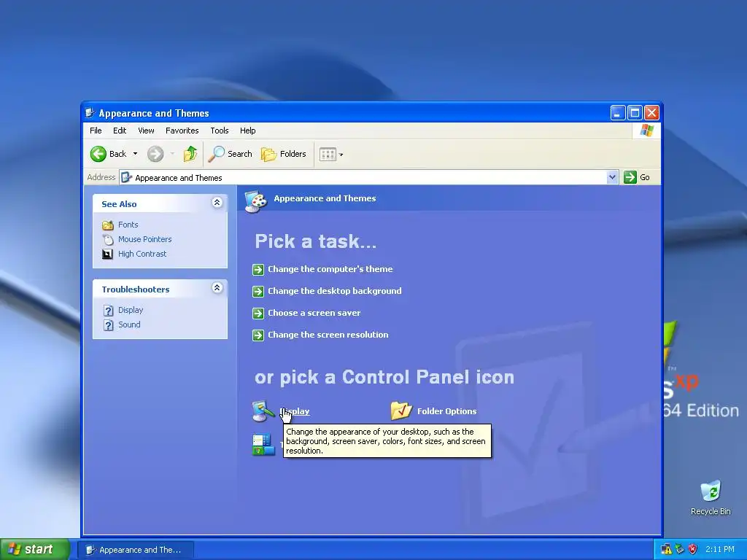This screenshot has height=560, width=747.
Task: Open the Folder Options link
Action: click(447, 411)
